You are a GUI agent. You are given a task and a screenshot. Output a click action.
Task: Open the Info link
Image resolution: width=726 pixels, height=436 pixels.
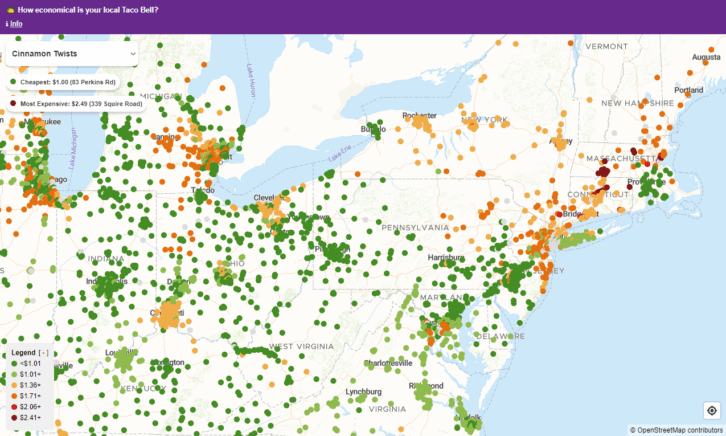pos(16,24)
